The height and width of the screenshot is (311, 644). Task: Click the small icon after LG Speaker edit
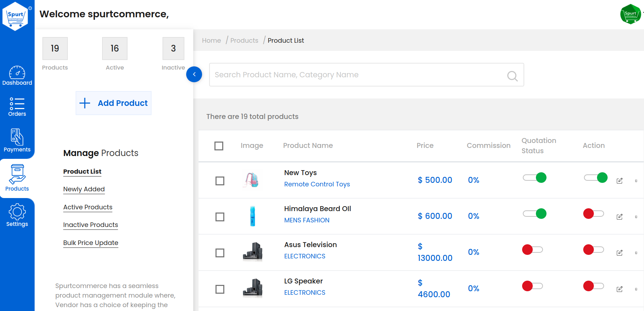pyautogui.click(x=636, y=289)
